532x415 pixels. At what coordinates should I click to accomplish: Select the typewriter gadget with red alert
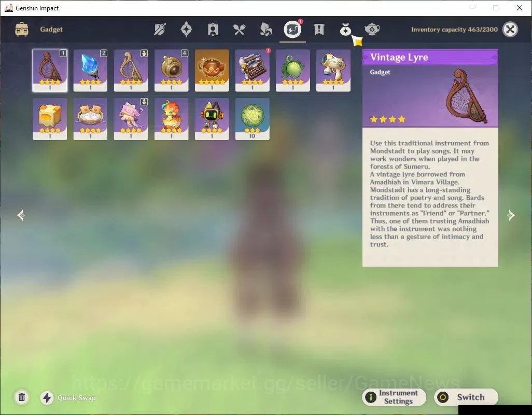click(x=252, y=70)
